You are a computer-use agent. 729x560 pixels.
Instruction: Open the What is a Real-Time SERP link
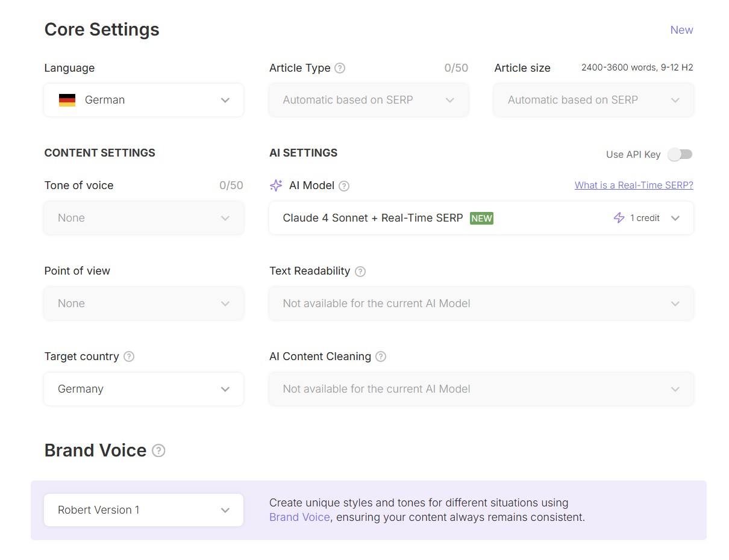[633, 185]
